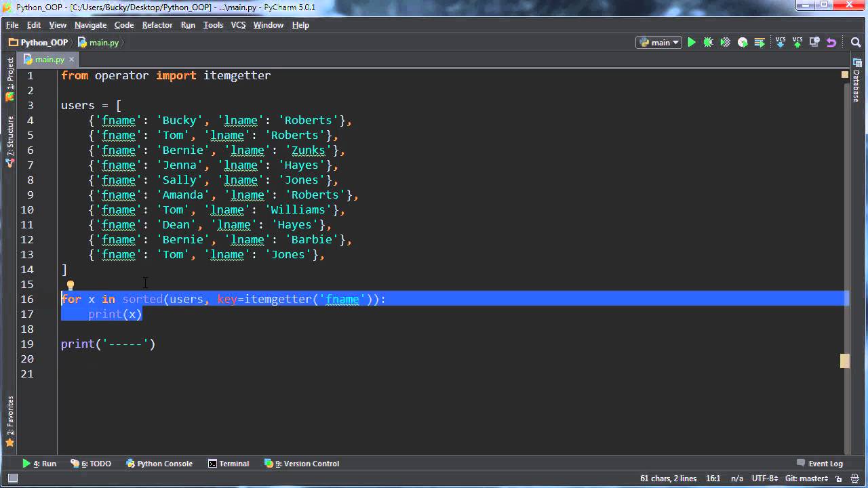Image resolution: width=868 pixels, height=488 pixels.
Task: Run the main configuration with the green play icon
Action: [x=692, y=42]
